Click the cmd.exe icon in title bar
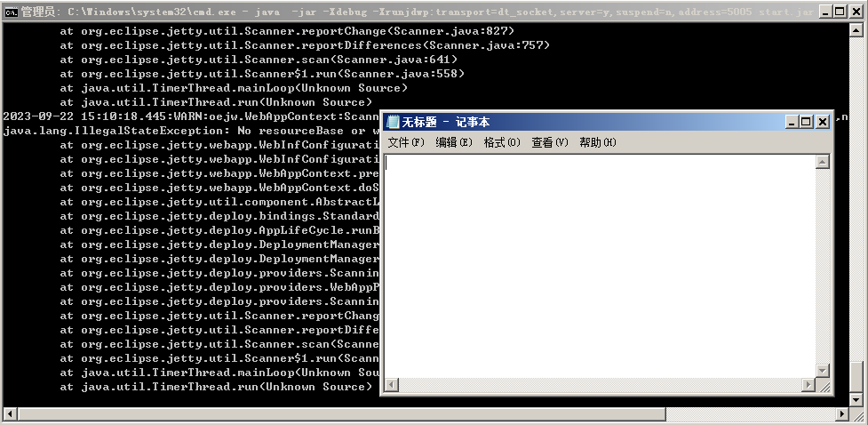868x425 pixels. pyautogui.click(x=11, y=12)
